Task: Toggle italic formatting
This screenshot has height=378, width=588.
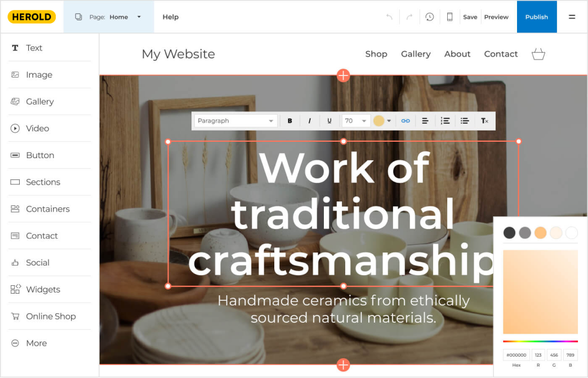Action: pos(309,120)
